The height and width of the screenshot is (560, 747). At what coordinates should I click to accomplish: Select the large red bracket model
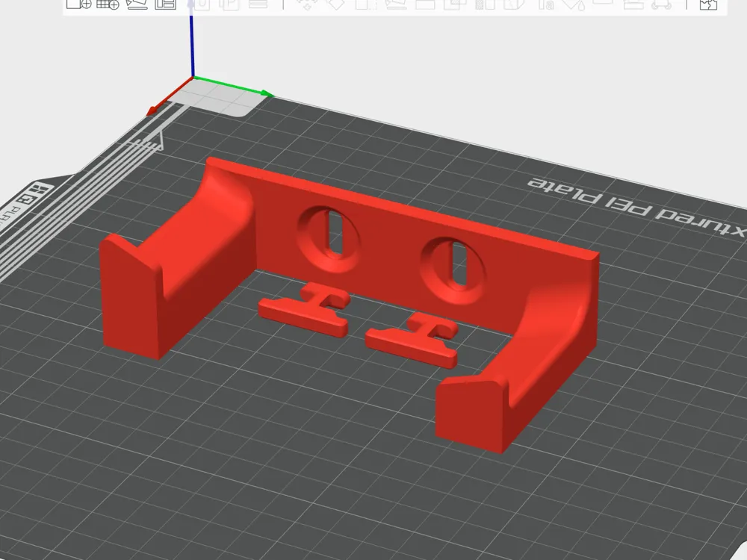[x=381, y=248]
